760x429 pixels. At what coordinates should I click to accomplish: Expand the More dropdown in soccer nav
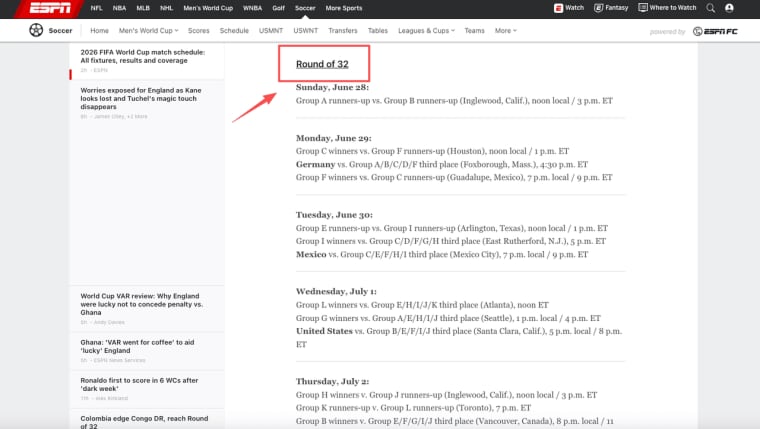(506, 31)
